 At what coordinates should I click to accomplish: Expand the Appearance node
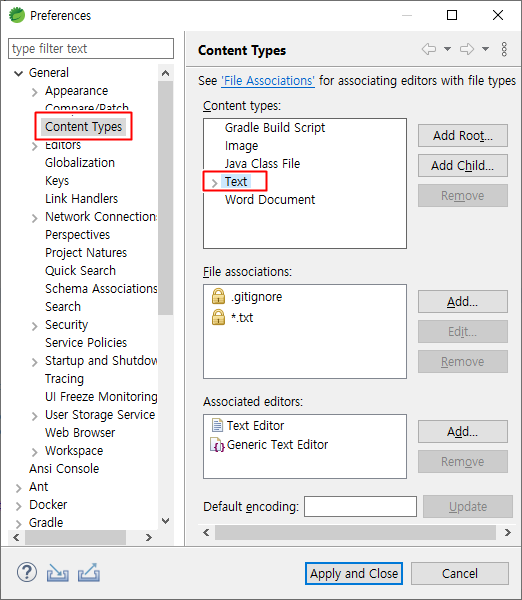[34, 92]
